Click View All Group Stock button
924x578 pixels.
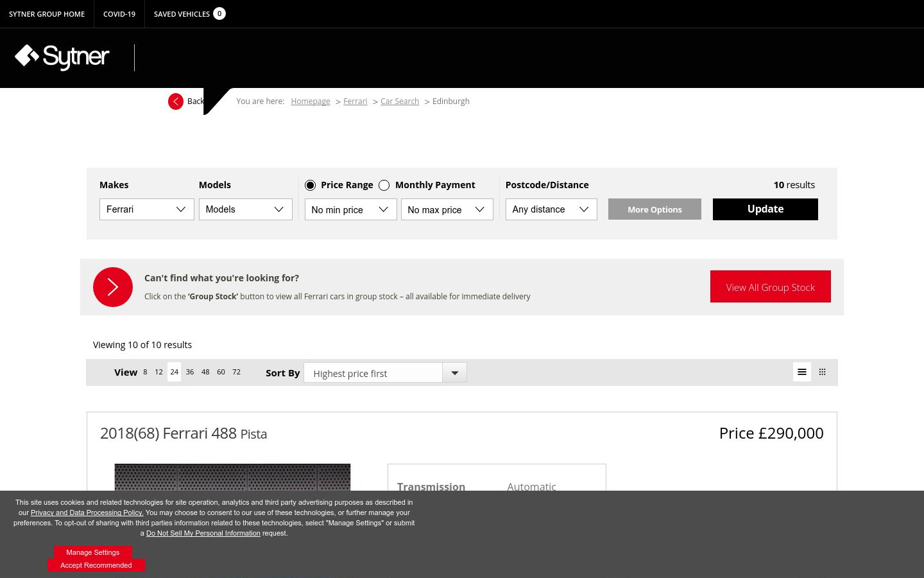pyautogui.click(x=771, y=286)
